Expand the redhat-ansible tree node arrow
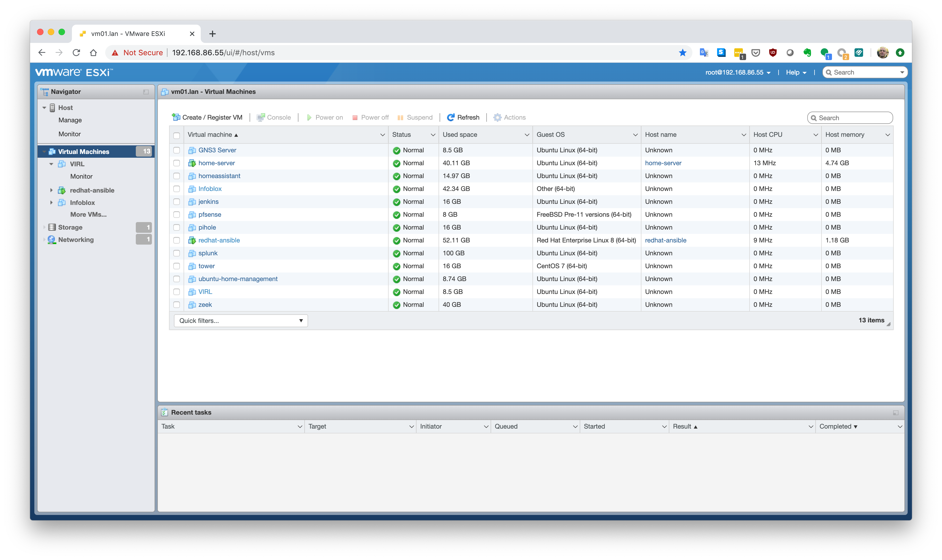 [51, 190]
